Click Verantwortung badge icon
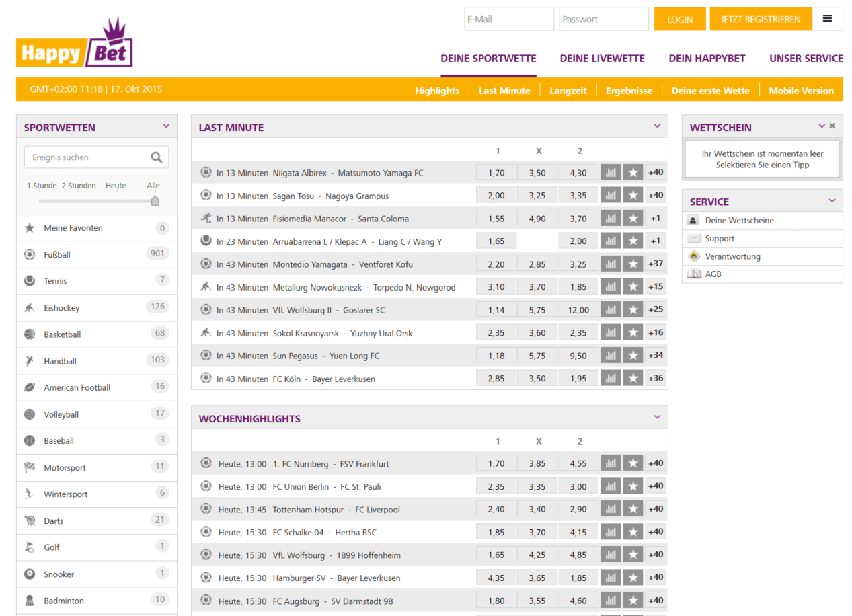This screenshot has width=852, height=616. (694, 256)
